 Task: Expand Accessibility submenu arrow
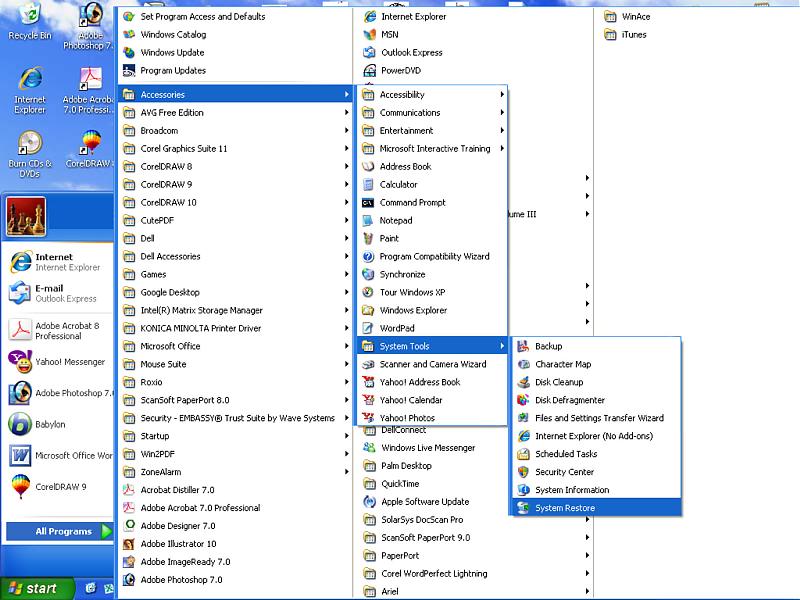pos(502,94)
